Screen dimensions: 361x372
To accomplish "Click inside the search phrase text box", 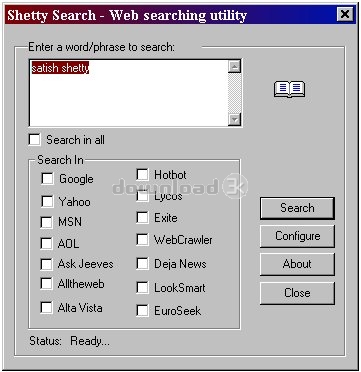I will (x=129, y=93).
